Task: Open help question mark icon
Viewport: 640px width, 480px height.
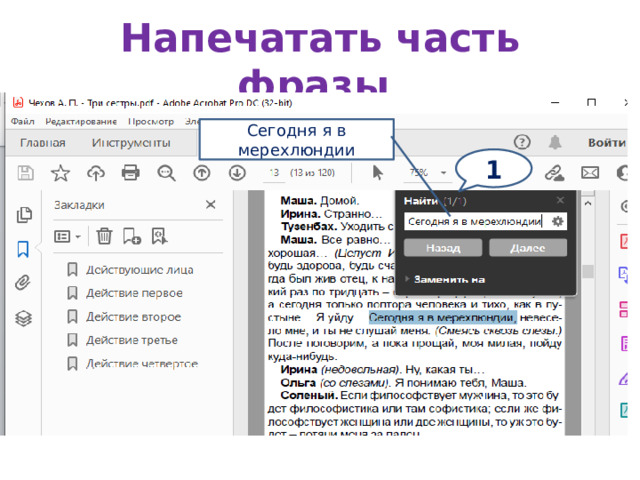Action: tap(522, 142)
